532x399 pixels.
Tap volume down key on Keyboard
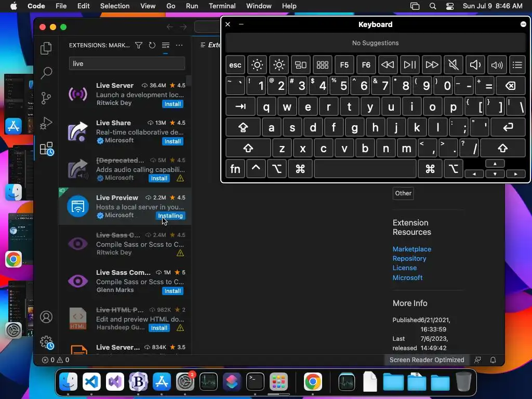tap(475, 65)
